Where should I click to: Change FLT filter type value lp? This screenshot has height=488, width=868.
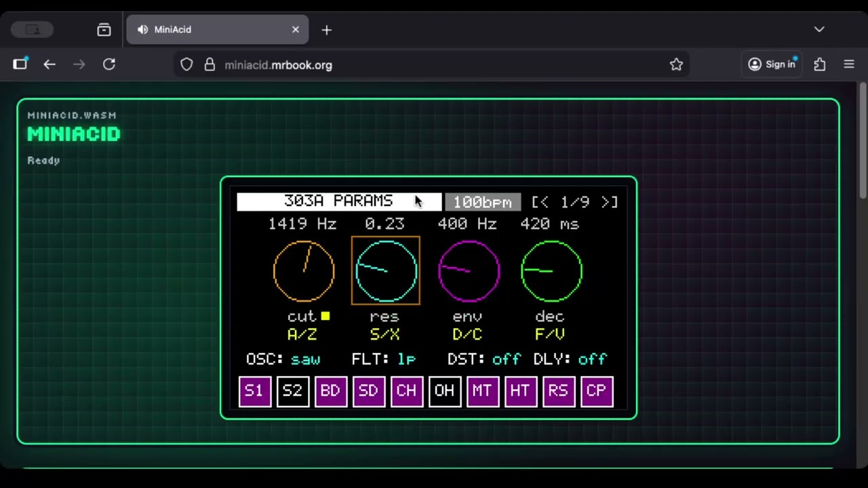pyautogui.click(x=407, y=359)
